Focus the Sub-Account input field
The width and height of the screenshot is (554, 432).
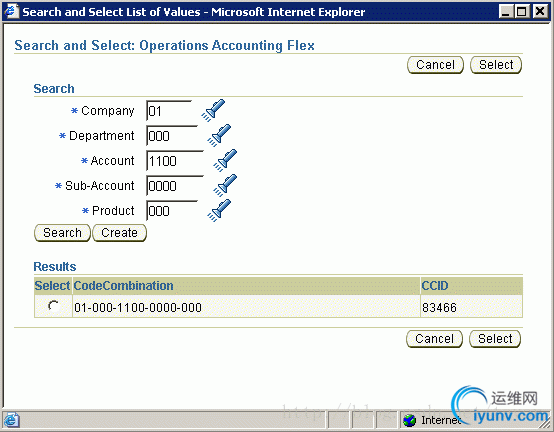tap(175, 186)
